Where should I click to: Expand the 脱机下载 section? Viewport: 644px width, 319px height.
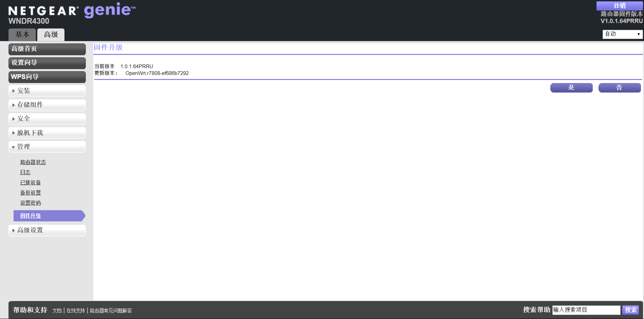pos(47,133)
